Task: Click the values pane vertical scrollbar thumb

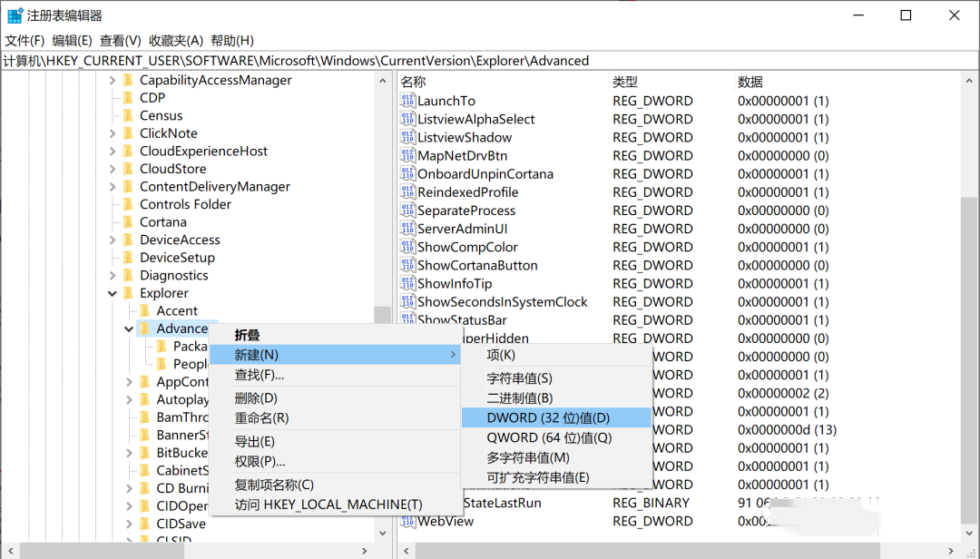Action: pyautogui.click(x=969, y=361)
